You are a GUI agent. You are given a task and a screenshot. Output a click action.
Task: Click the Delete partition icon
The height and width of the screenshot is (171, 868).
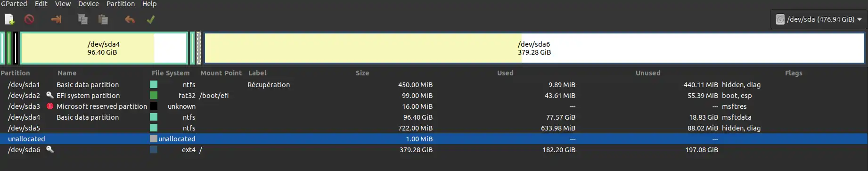[29, 19]
